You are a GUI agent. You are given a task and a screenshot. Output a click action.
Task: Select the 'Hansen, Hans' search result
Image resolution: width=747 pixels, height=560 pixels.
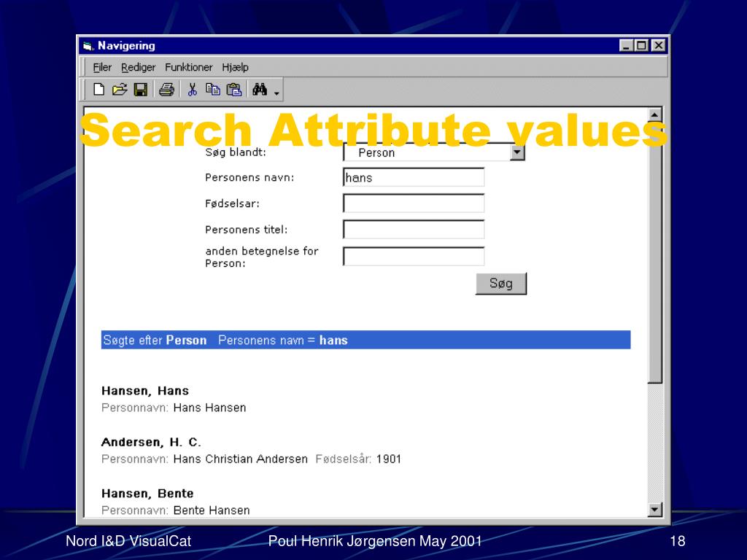tap(145, 391)
